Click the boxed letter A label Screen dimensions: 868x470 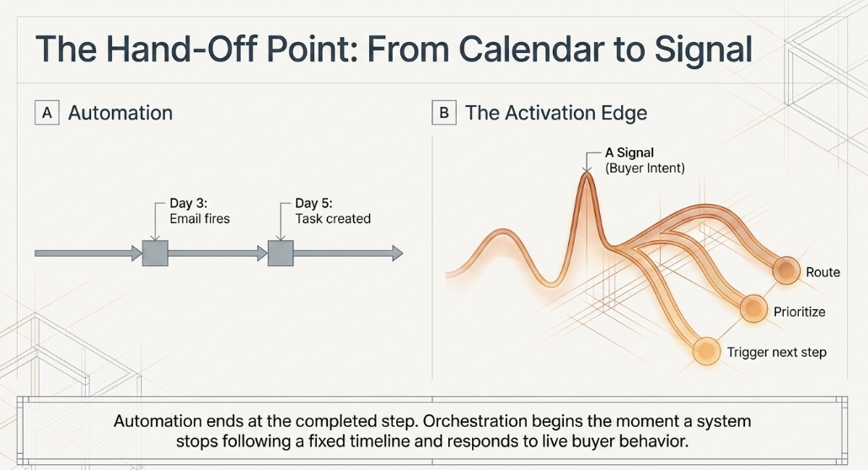click(x=47, y=113)
